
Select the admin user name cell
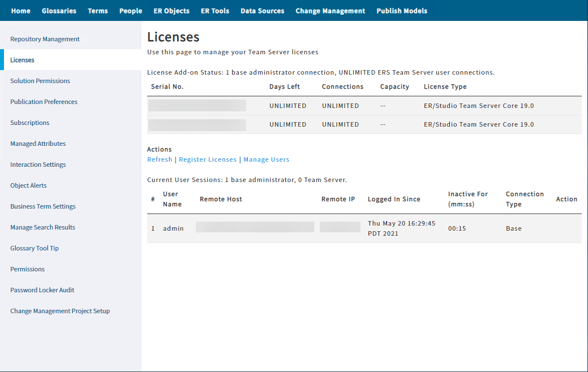[173, 228]
